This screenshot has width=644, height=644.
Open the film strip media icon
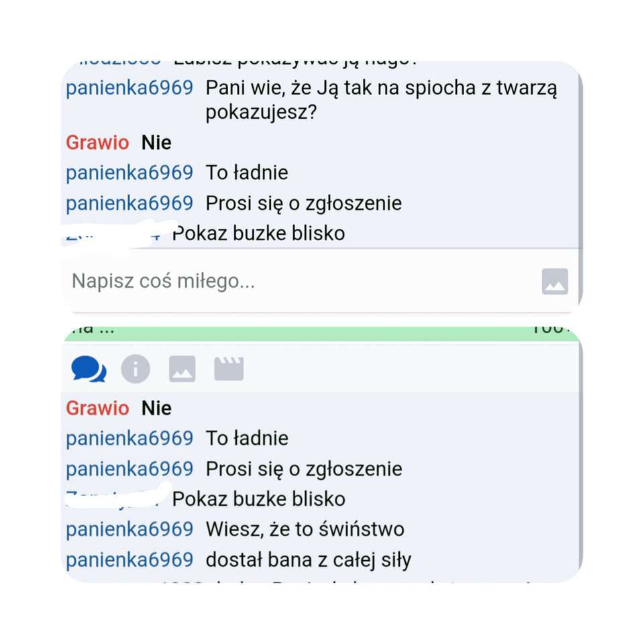coord(228,368)
